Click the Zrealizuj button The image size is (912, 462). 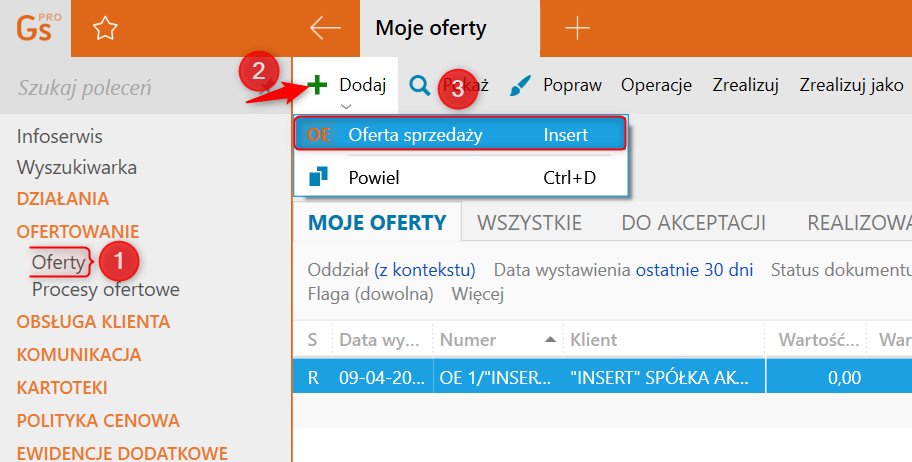(x=745, y=85)
